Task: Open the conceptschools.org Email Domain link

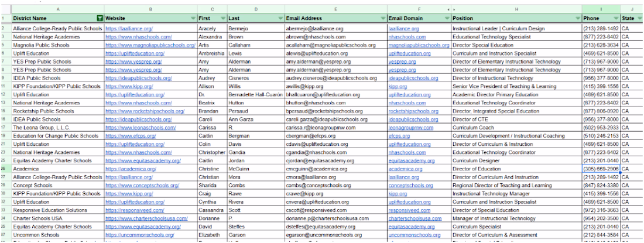Action: click(411, 186)
